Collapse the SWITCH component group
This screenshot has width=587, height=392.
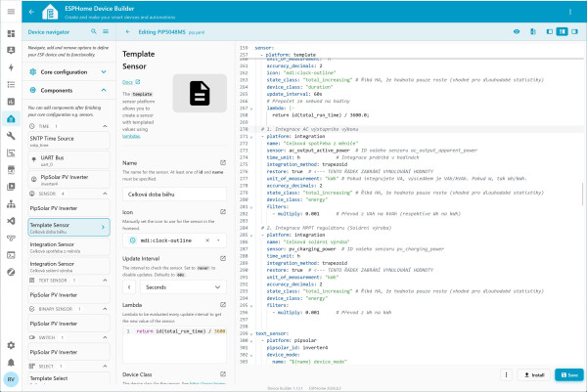click(x=105, y=337)
